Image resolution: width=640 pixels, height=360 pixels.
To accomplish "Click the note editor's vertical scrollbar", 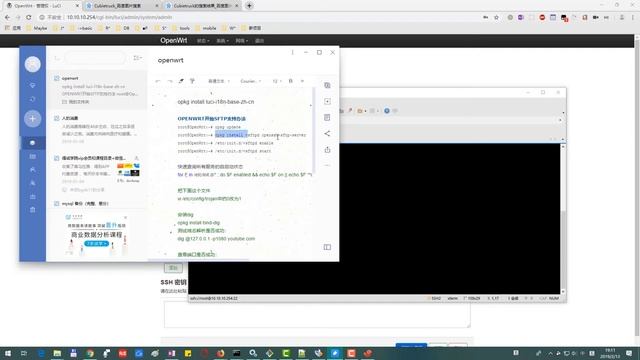I will point(313,130).
